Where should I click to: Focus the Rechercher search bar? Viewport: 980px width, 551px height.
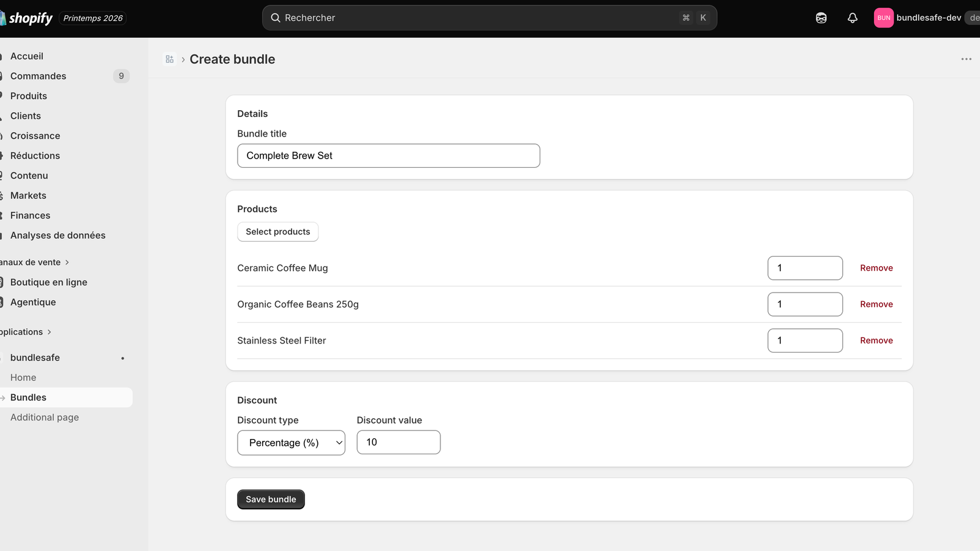pyautogui.click(x=489, y=18)
